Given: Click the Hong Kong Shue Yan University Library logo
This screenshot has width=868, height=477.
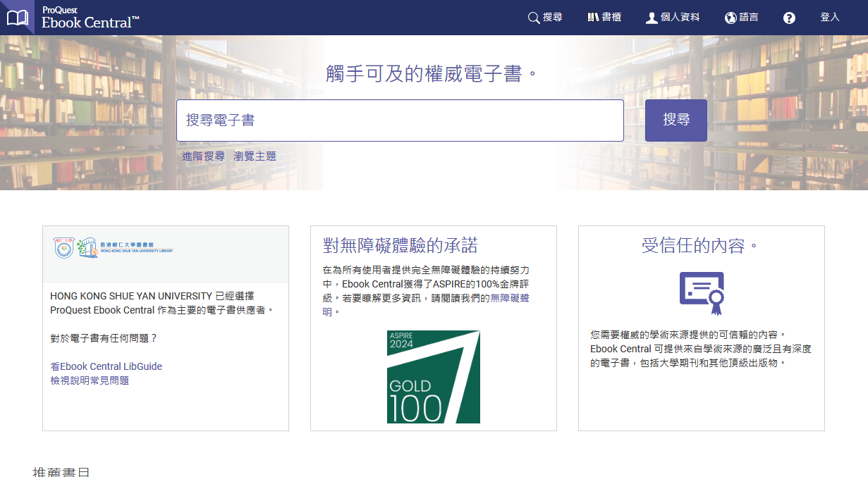Looking at the screenshot, I should click(114, 247).
